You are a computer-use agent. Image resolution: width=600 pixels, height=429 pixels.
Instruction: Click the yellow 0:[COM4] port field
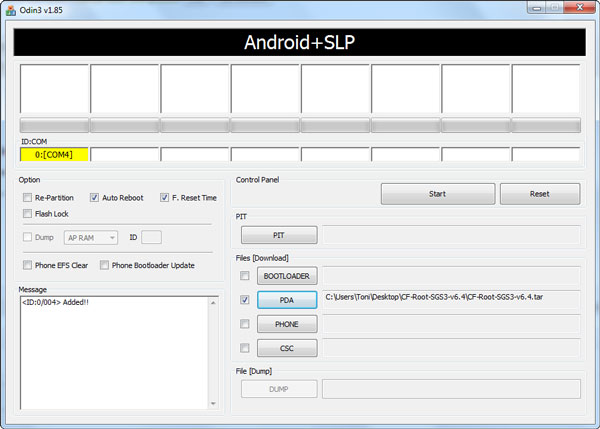(54, 155)
